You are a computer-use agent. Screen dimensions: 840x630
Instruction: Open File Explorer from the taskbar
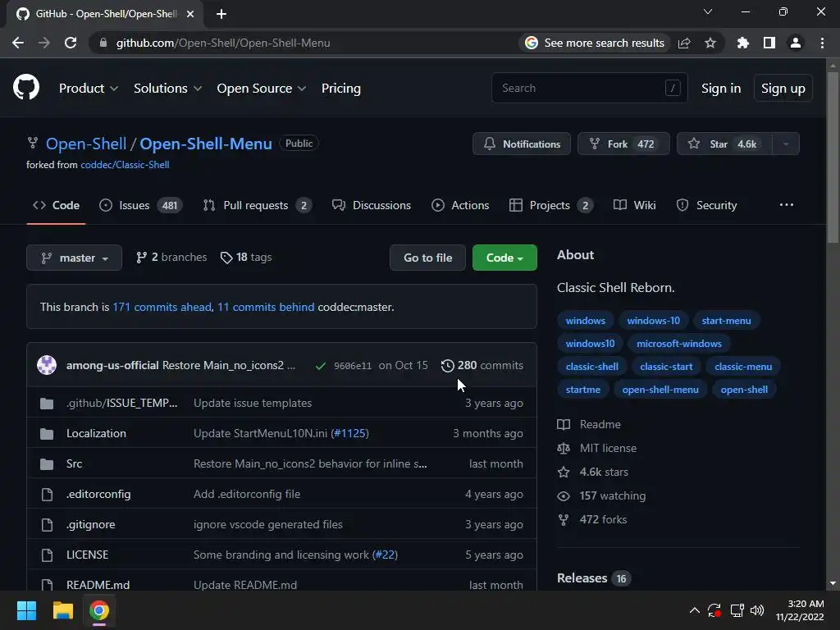[x=62, y=610]
